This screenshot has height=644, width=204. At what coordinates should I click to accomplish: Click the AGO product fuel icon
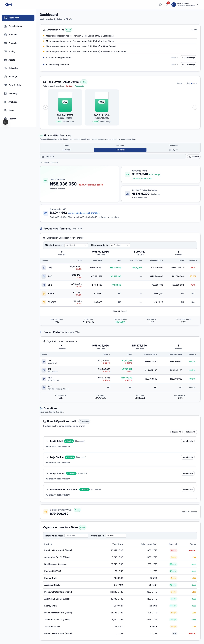44,276
